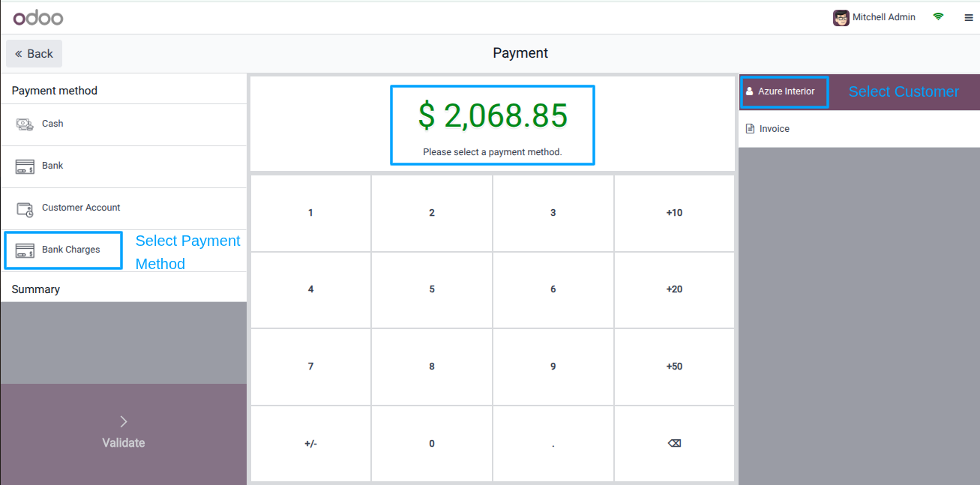Tap numpad key 9
Image resolution: width=980 pixels, height=485 pixels.
click(553, 367)
